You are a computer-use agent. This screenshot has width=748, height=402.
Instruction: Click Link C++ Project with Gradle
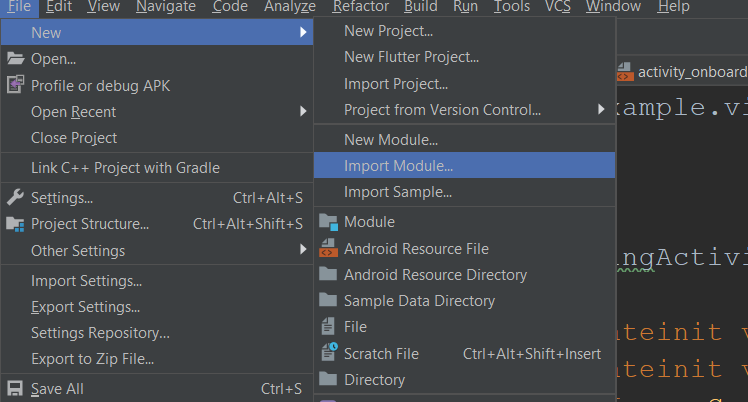[x=125, y=168]
